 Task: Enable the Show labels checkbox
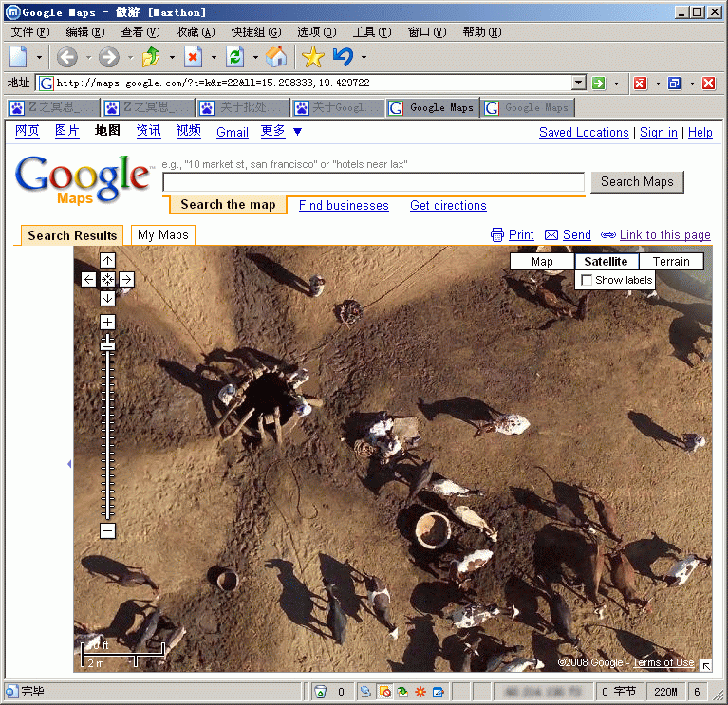587,280
